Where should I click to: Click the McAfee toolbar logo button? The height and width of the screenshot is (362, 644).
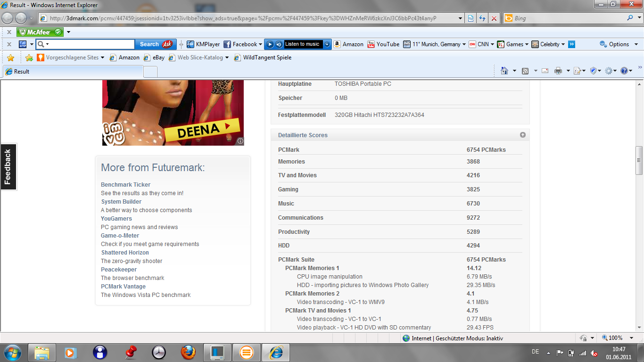click(x=40, y=32)
